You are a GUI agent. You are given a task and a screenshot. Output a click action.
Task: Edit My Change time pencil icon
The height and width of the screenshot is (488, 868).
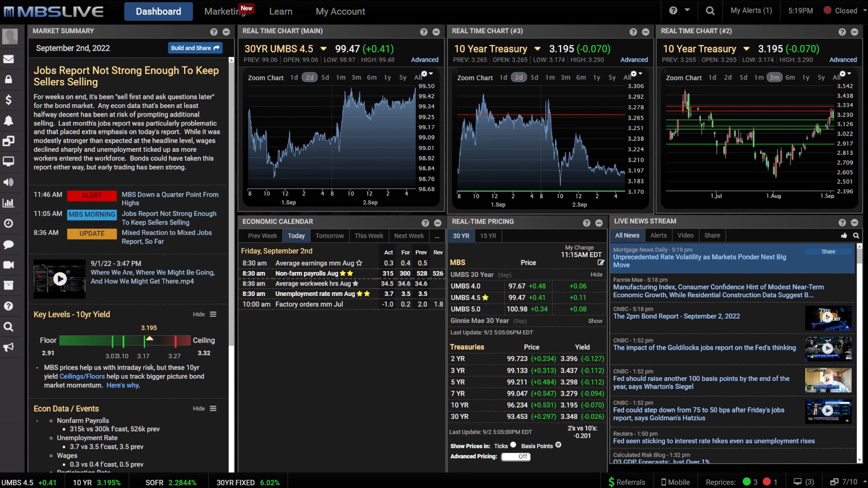(x=600, y=263)
